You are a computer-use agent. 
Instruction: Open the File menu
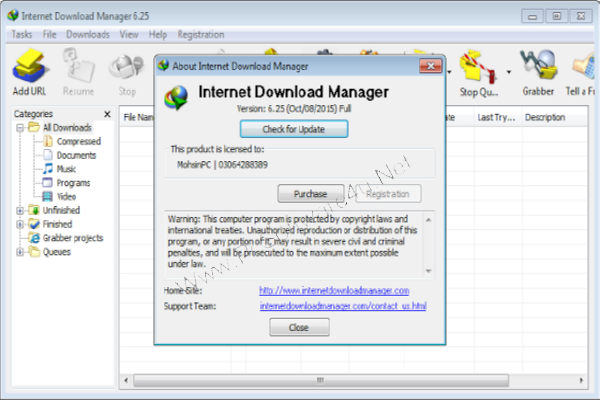point(49,34)
